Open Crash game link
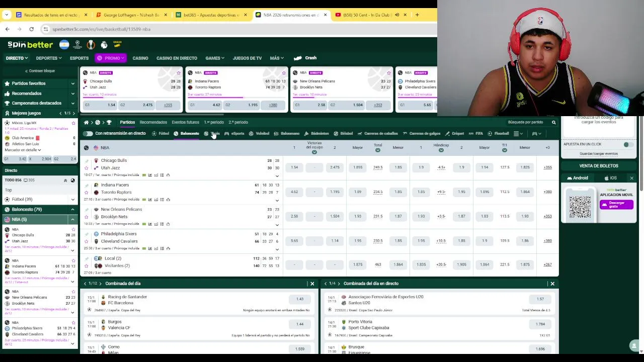 [306, 58]
